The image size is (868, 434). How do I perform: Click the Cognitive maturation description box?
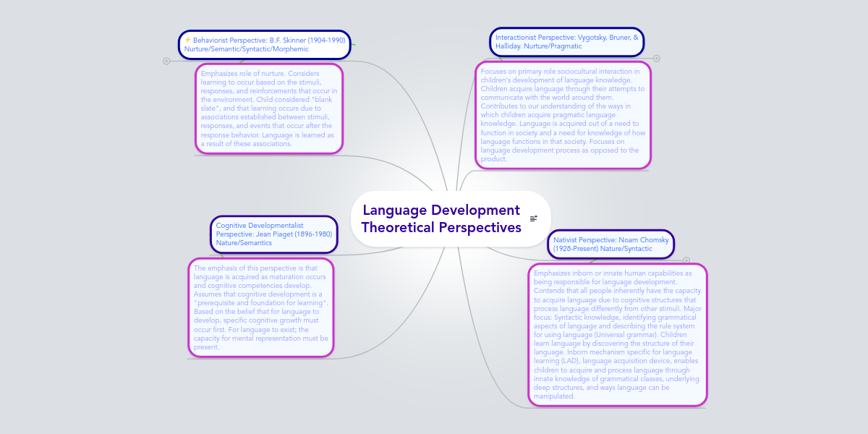261,307
